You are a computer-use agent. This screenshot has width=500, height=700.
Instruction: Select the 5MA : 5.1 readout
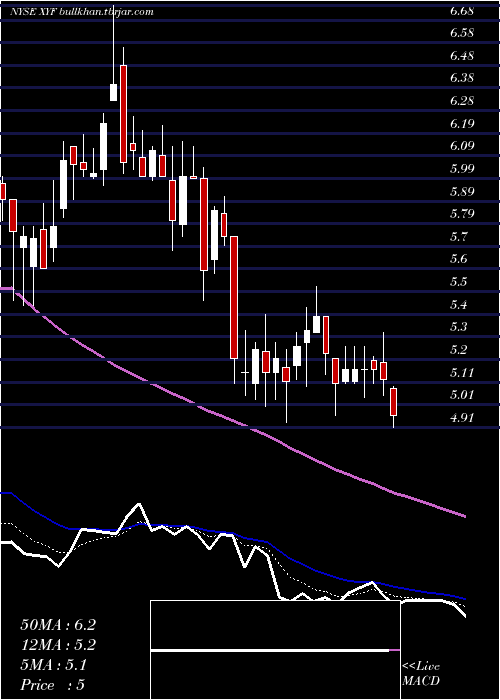54,665
